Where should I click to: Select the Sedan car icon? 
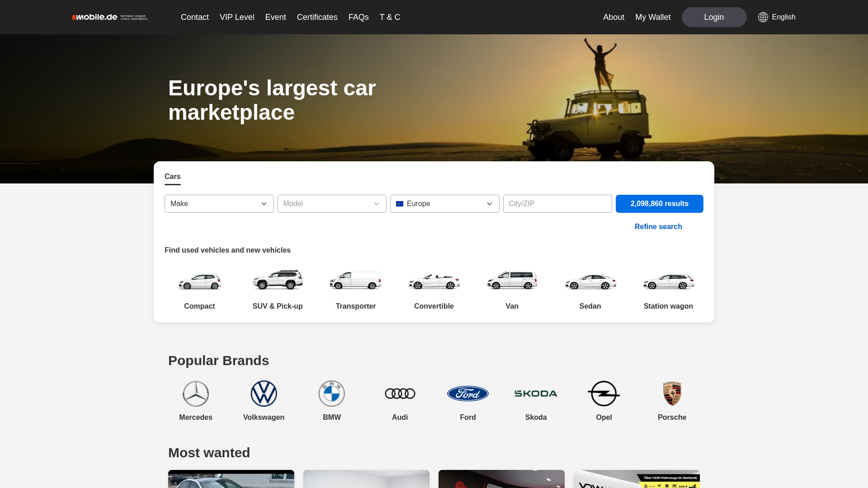tap(590, 281)
